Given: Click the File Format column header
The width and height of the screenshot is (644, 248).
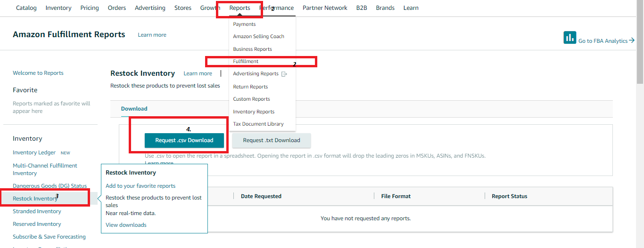Looking at the screenshot, I should pyautogui.click(x=396, y=196).
